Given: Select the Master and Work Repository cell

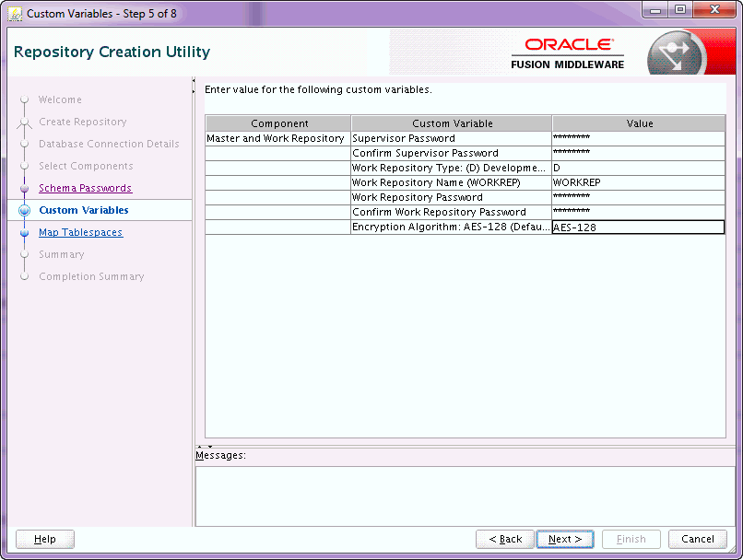Looking at the screenshot, I should (x=278, y=138).
